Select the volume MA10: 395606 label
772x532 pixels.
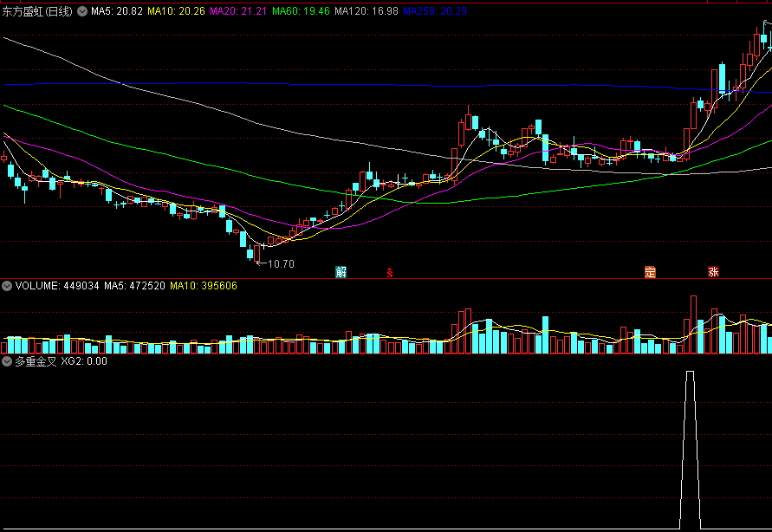pos(204,286)
